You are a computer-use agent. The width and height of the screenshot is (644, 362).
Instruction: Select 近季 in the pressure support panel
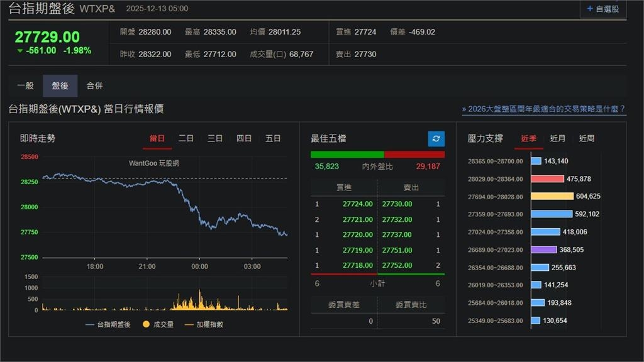coord(529,138)
